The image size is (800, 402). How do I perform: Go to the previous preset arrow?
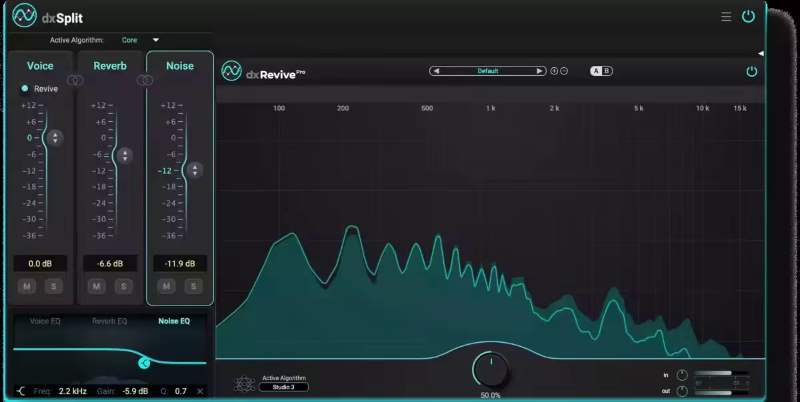click(436, 71)
